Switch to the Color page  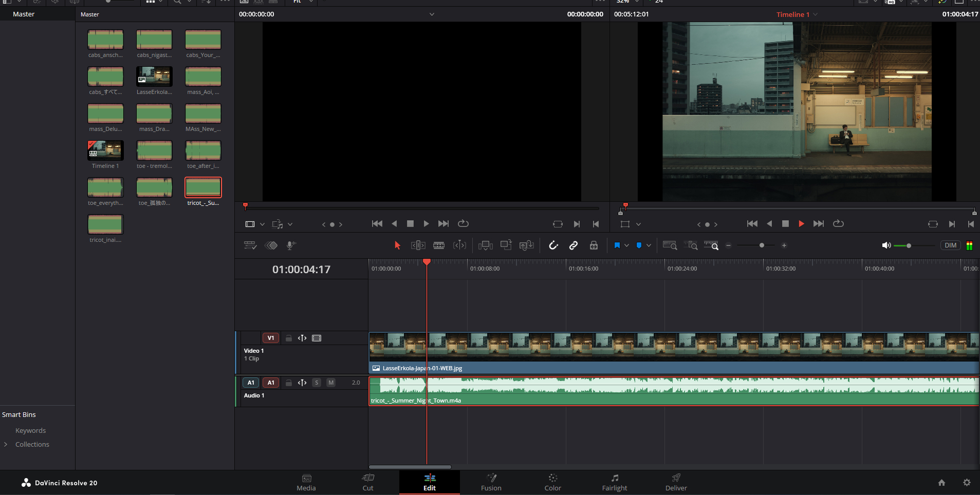coord(552,483)
